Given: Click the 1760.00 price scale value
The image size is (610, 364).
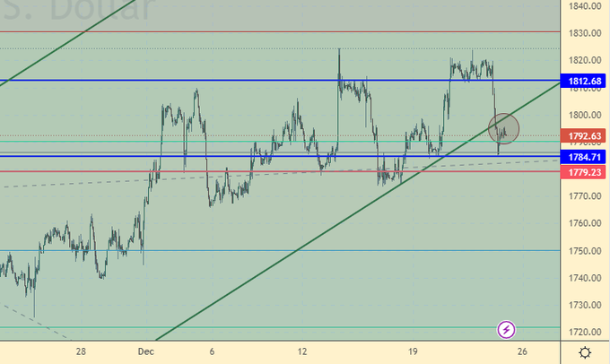Looking at the screenshot, I should (584, 223).
